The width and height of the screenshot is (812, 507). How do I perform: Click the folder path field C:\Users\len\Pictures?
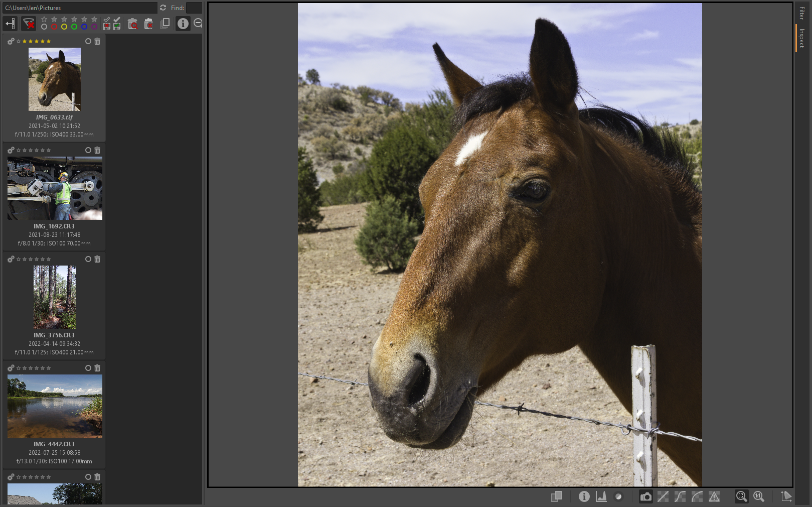click(80, 8)
